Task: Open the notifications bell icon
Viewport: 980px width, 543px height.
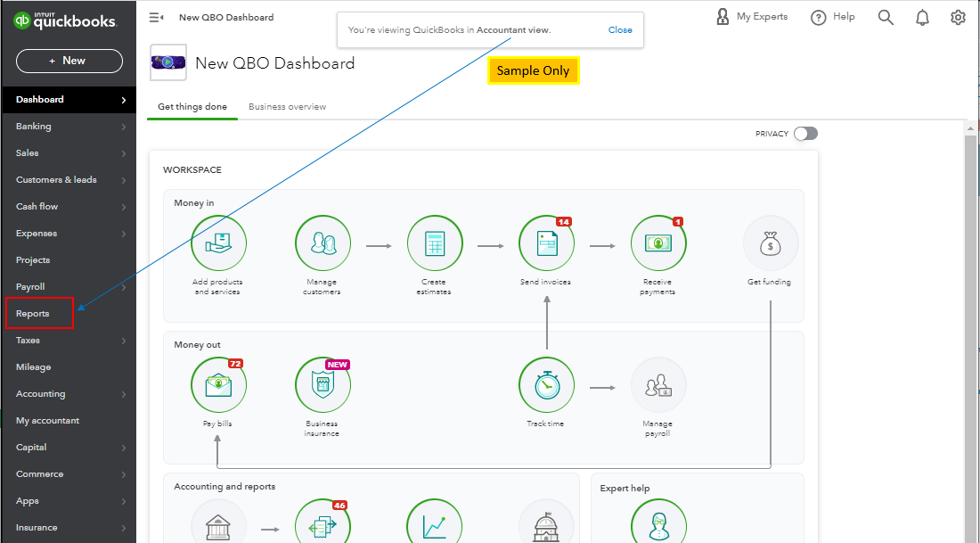Action: click(x=922, y=18)
